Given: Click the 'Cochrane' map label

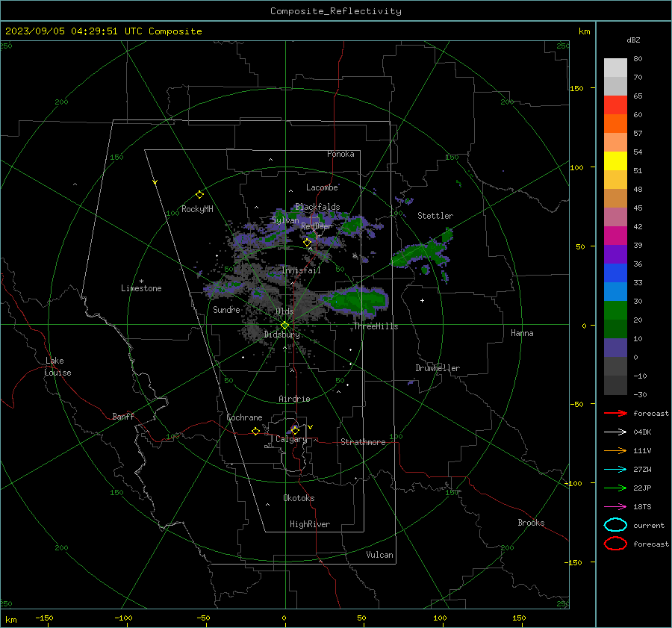Looking at the screenshot, I should [x=244, y=417].
